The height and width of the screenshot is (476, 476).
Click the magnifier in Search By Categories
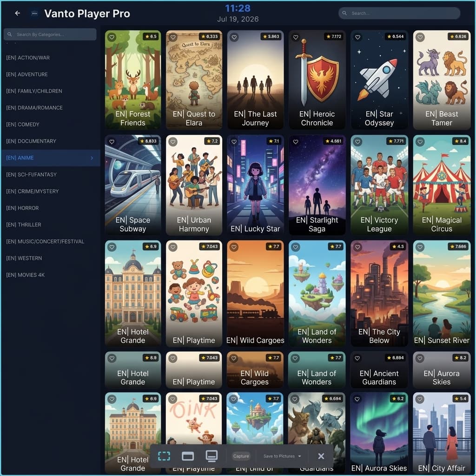10,34
